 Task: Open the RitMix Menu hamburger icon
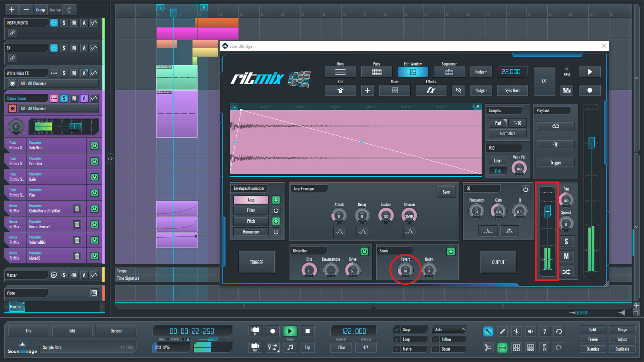340,72
